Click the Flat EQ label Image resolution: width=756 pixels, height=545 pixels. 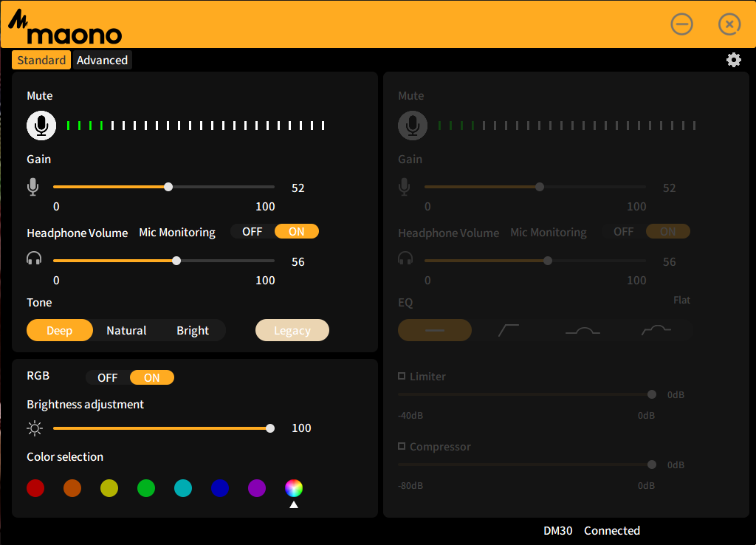click(681, 300)
